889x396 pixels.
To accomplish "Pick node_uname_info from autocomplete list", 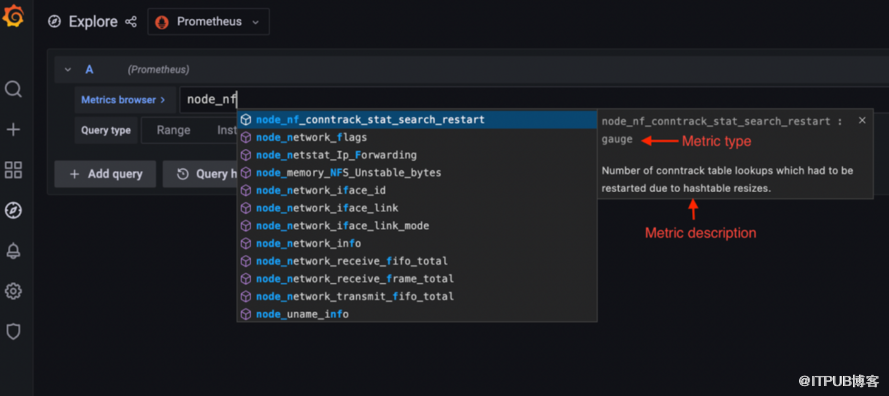I will pyautogui.click(x=417, y=314).
